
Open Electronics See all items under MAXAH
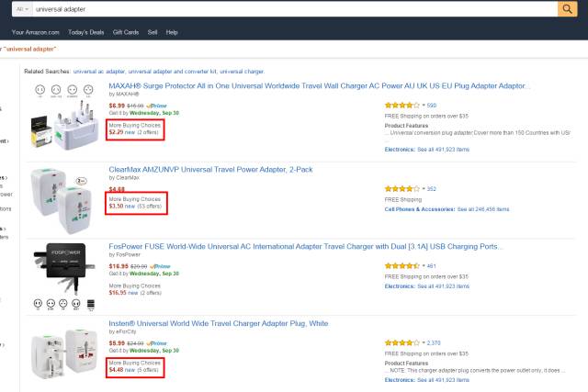[426, 150]
